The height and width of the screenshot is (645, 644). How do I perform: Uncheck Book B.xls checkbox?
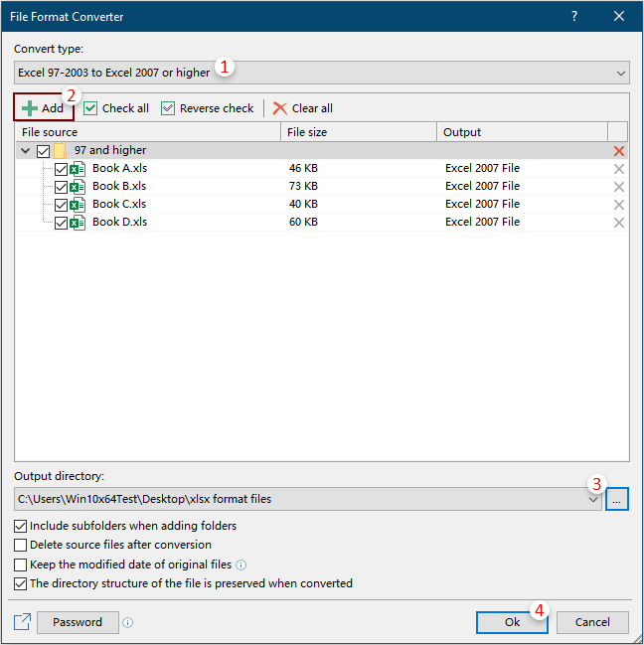point(62,187)
